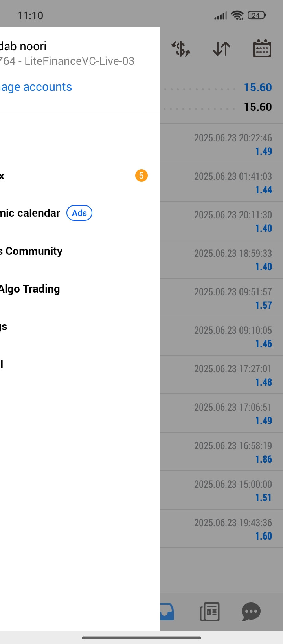Tap the orange 5 notification badge
The width and height of the screenshot is (283, 644).
click(141, 176)
